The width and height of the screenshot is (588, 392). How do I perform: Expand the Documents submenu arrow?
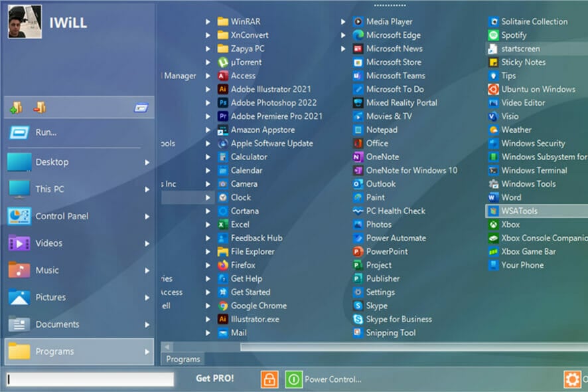point(147,324)
